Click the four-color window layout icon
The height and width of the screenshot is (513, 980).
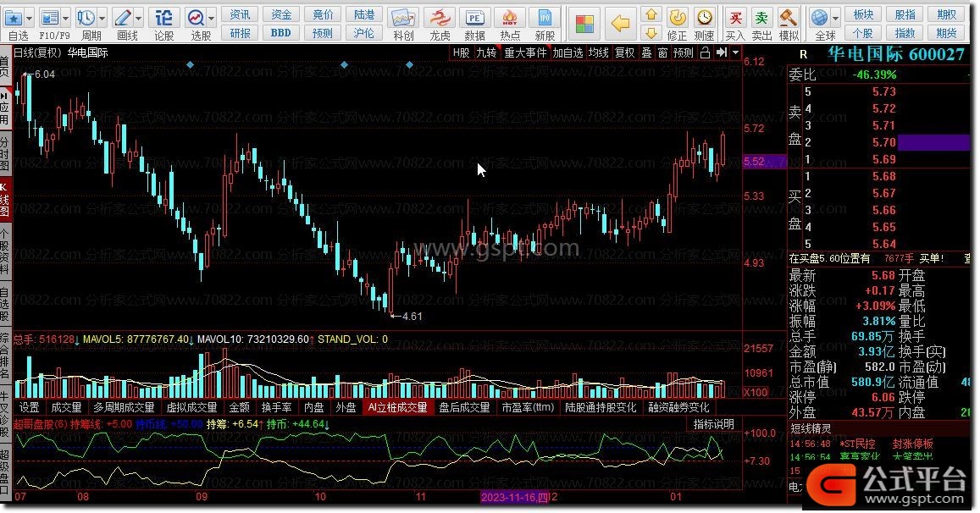[584, 24]
